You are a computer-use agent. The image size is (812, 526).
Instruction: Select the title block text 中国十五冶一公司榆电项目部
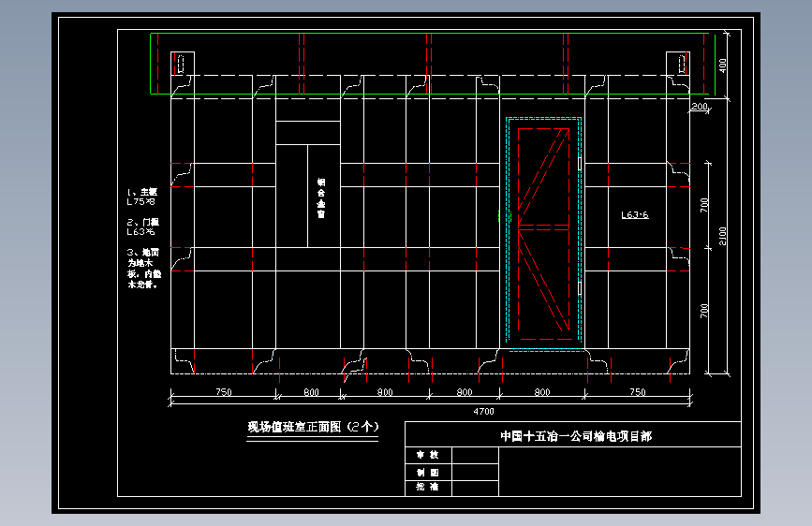576,436
